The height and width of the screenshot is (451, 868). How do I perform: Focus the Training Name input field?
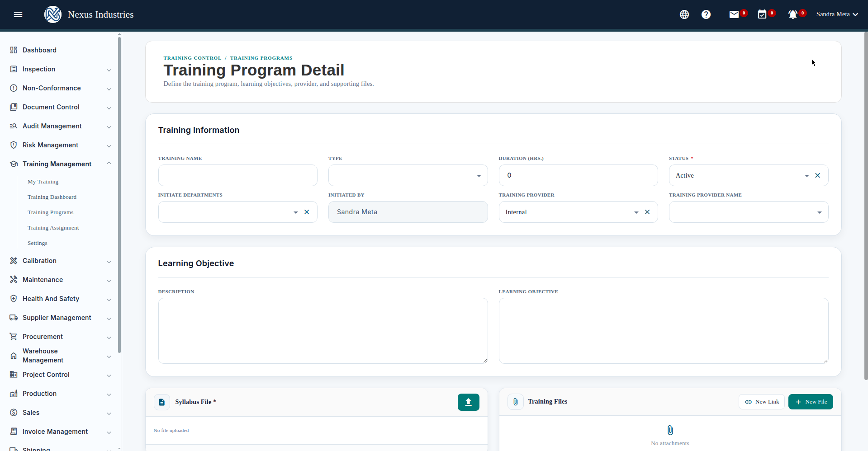click(x=237, y=175)
